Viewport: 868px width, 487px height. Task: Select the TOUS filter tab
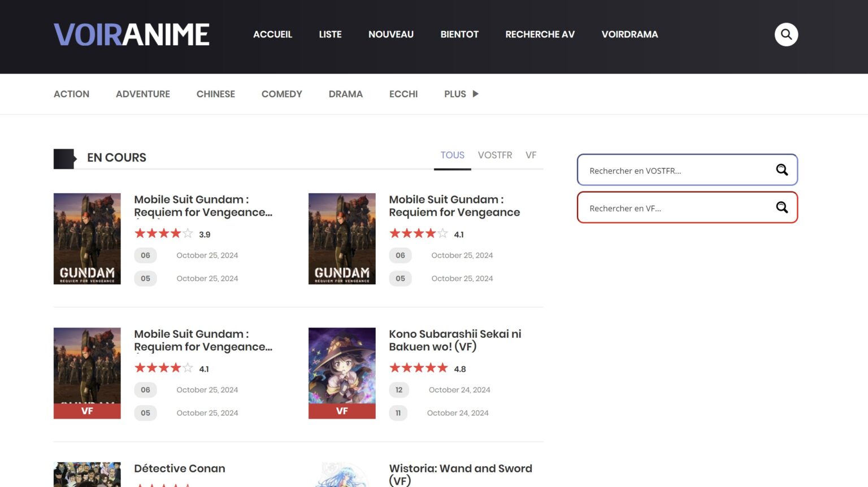tap(452, 155)
